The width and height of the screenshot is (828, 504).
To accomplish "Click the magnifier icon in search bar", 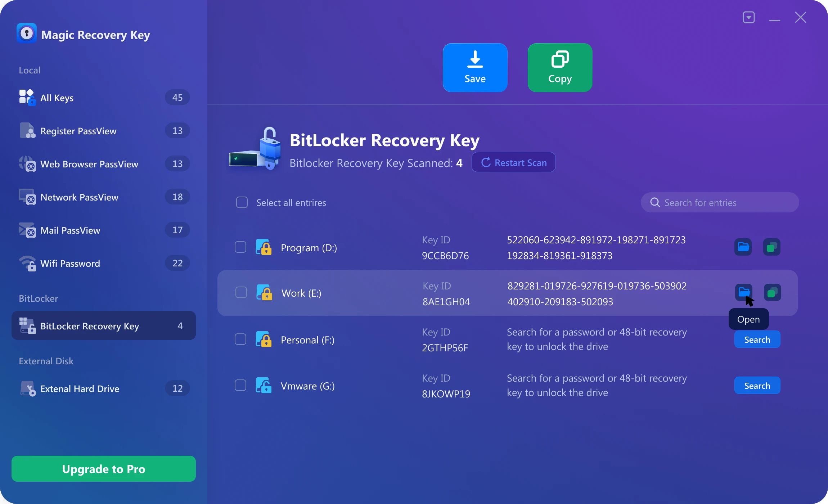I will 654,202.
